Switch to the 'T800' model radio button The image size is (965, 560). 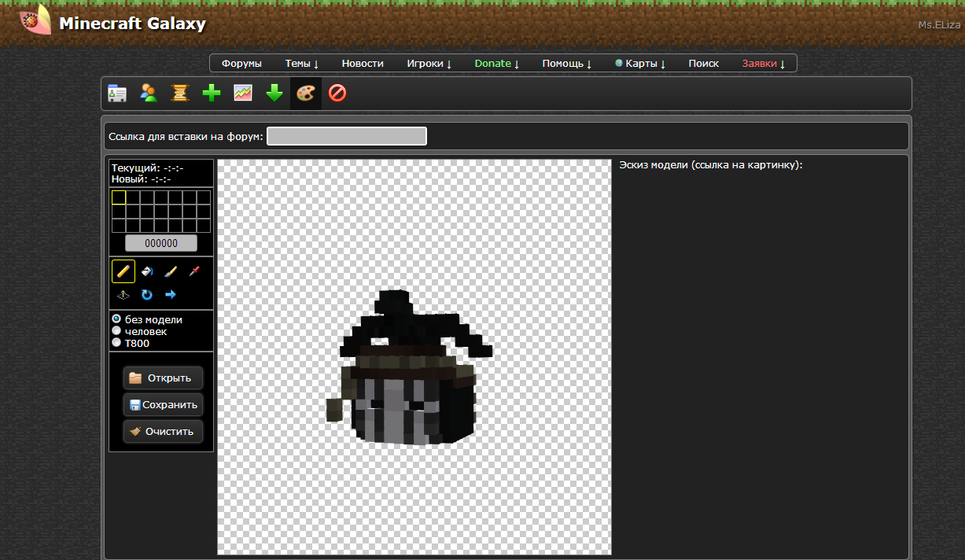point(117,342)
